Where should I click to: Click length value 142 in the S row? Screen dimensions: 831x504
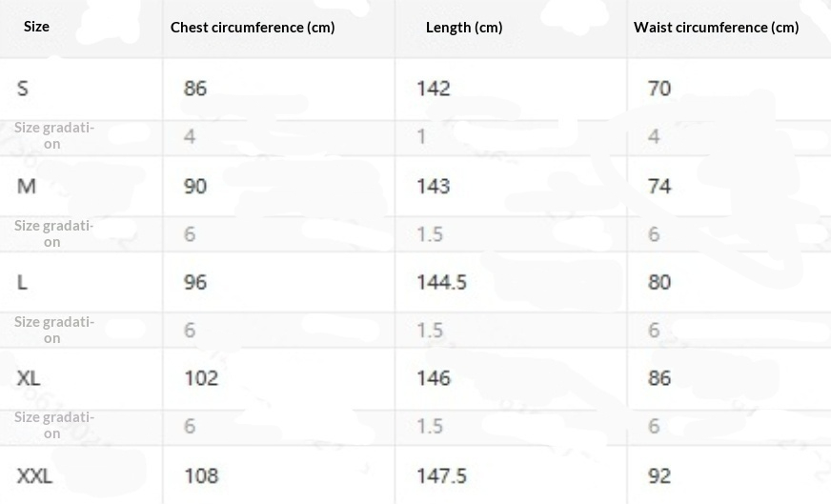coord(434,89)
